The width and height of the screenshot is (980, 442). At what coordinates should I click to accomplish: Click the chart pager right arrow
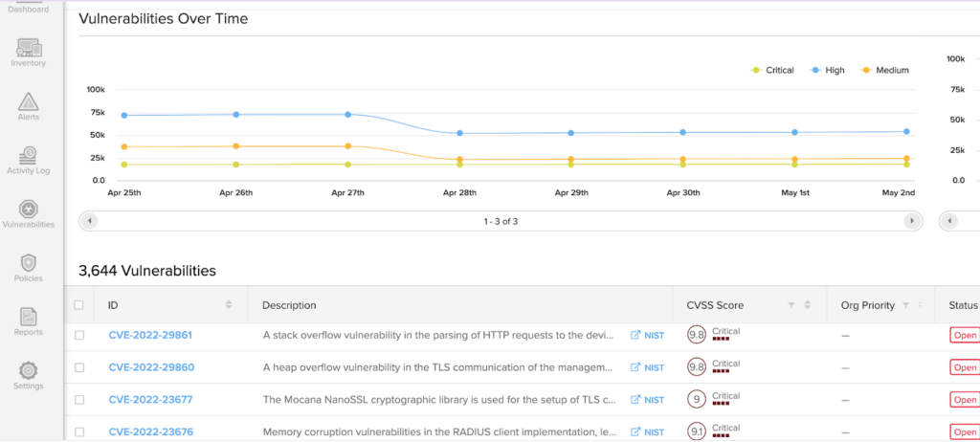point(912,221)
